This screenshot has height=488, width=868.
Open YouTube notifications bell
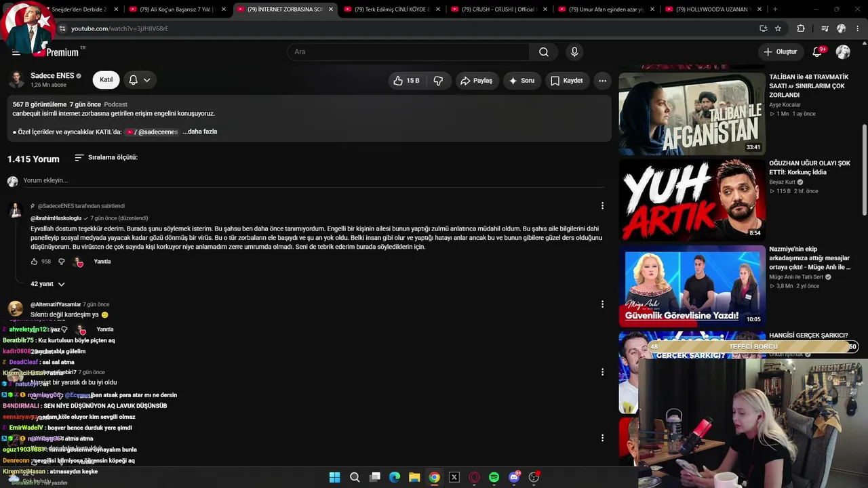818,52
